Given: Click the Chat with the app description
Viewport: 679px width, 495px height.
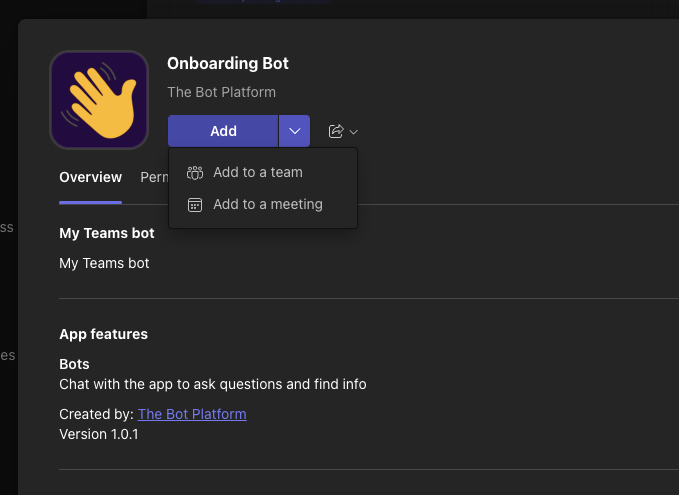Looking at the screenshot, I should point(213,384).
